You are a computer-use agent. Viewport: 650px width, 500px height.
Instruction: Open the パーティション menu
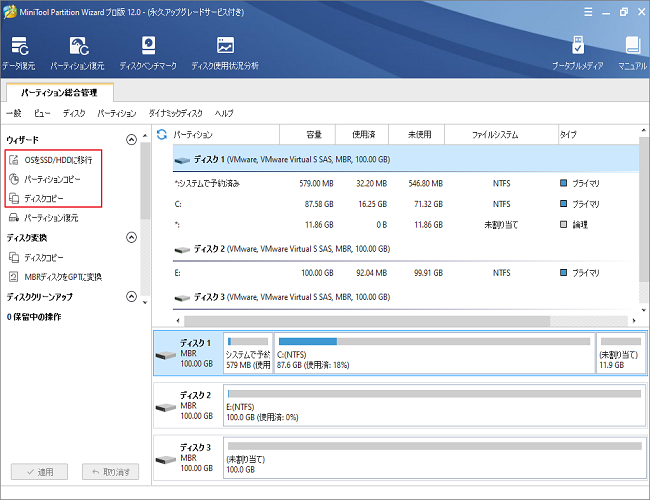click(116, 113)
